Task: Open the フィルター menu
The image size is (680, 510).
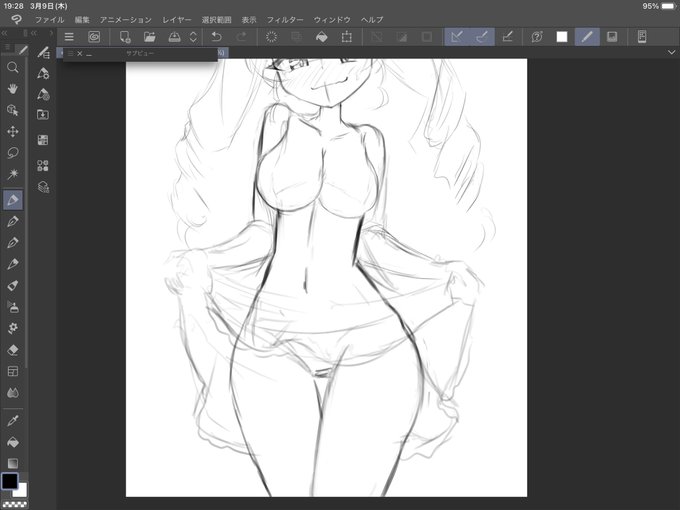Action: (285, 20)
